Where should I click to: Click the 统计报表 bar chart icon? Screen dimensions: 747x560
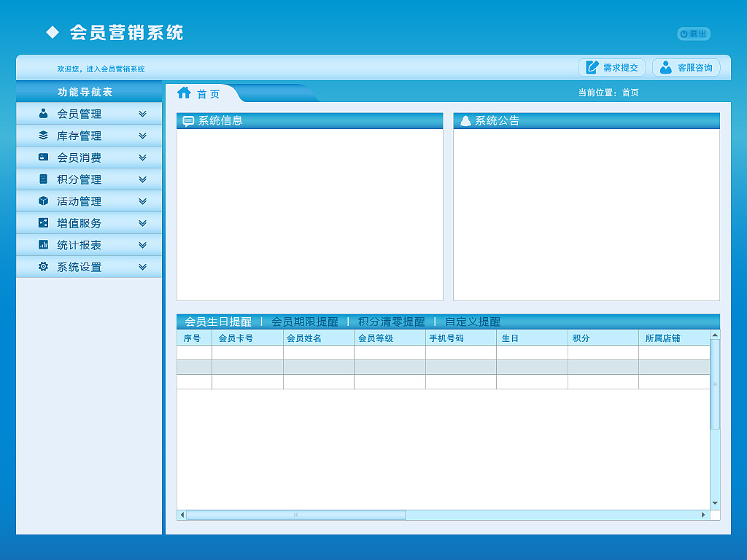tap(43, 245)
